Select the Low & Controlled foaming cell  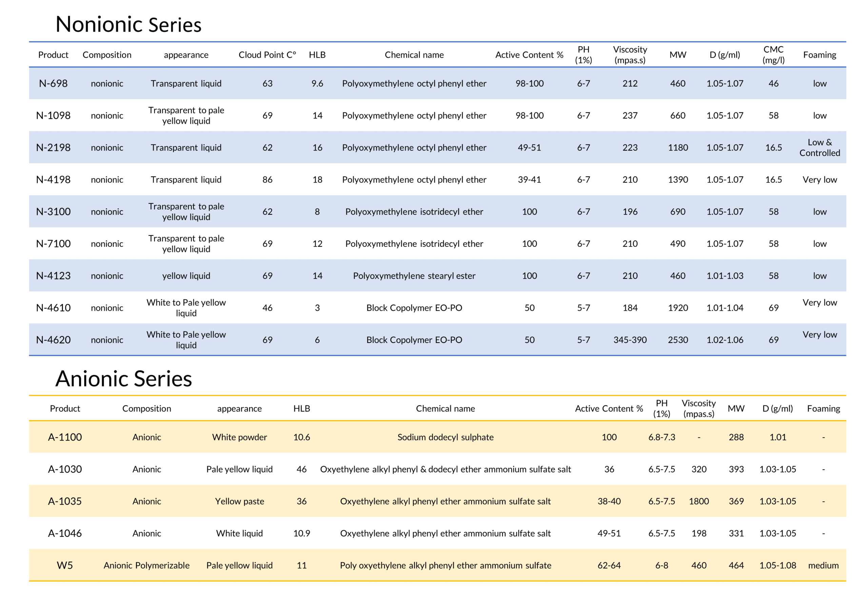[x=820, y=148]
